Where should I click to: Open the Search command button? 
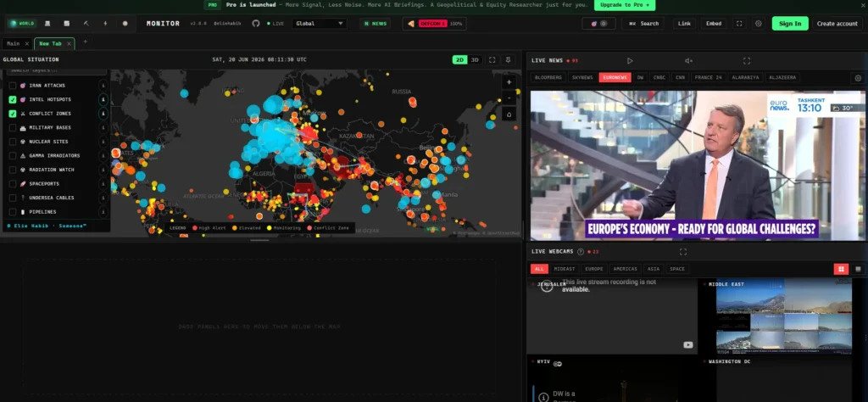(643, 24)
